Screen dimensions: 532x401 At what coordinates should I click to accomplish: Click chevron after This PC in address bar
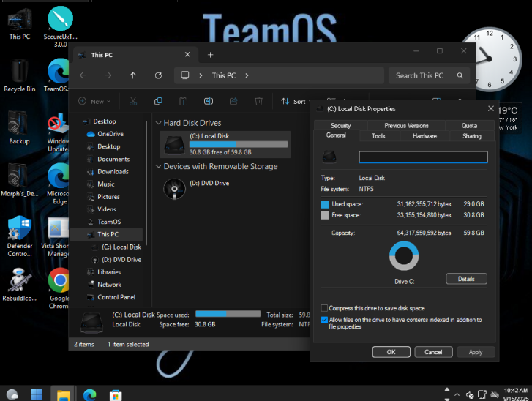247,75
